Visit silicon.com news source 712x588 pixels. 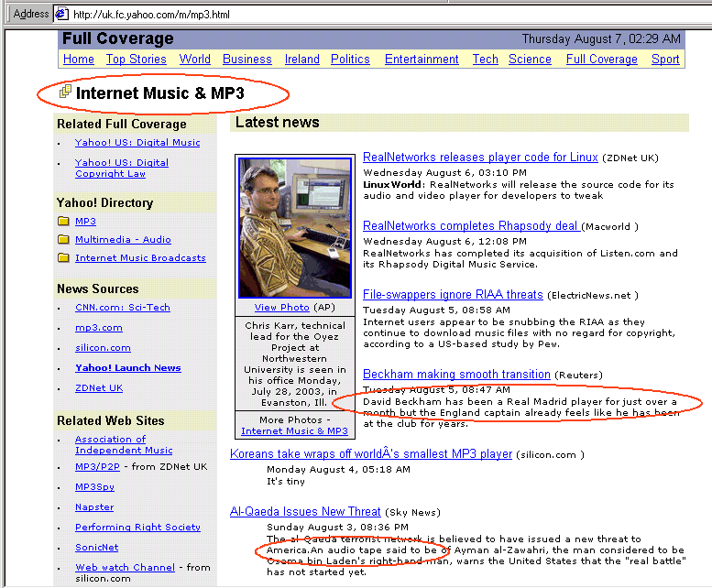click(x=103, y=347)
